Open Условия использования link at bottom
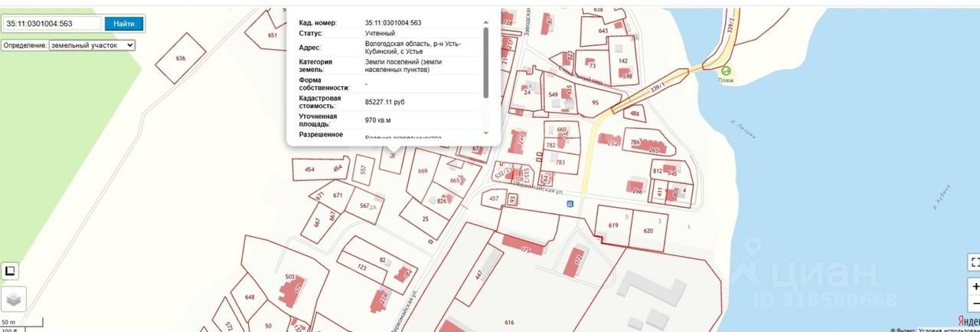This screenshot has height=332, width=980. coord(940,330)
